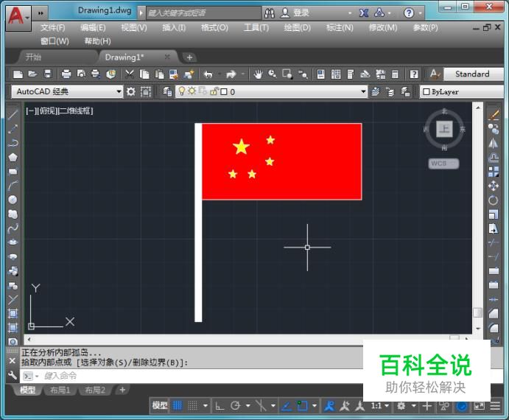Click the Open file toolbar icon

32,74
